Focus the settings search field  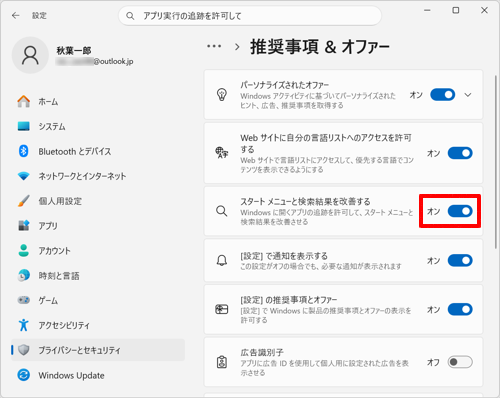[x=250, y=16]
